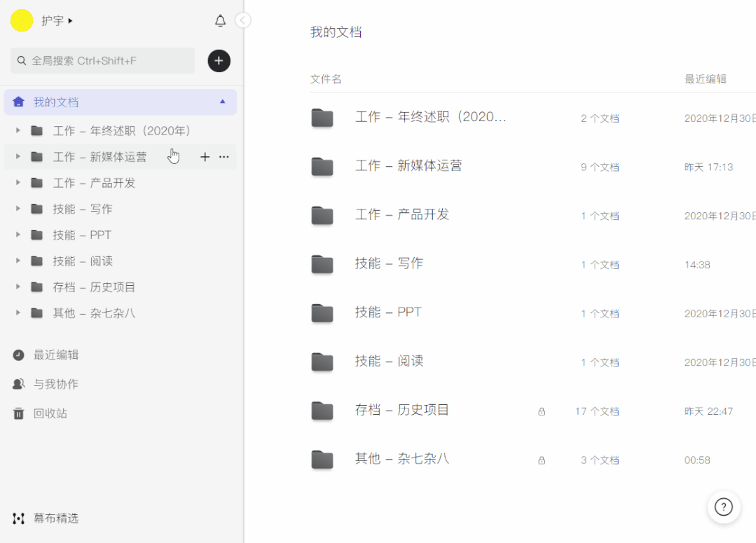The height and width of the screenshot is (543, 756).
Task: Open folder 工作 – 产品开发 in file list
Action: pyautogui.click(x=402, y=214)
